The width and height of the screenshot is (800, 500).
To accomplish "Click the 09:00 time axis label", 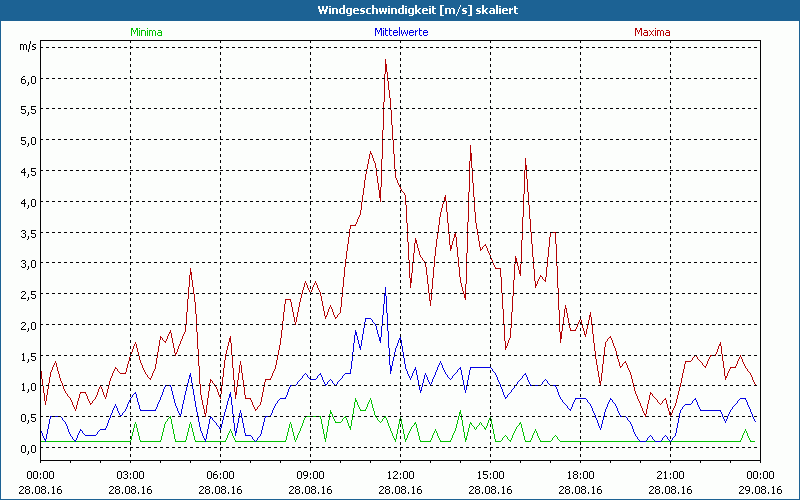I will point(310,474).
